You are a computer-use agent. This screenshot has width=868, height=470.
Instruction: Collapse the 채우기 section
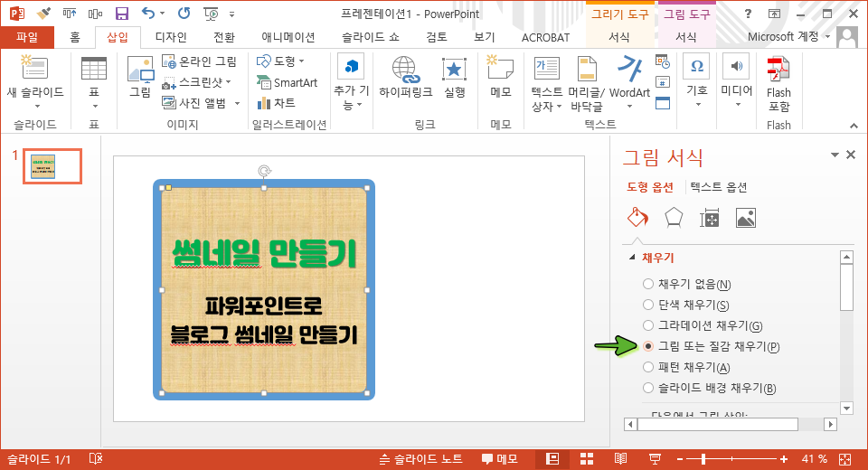(x=632, y=258)
